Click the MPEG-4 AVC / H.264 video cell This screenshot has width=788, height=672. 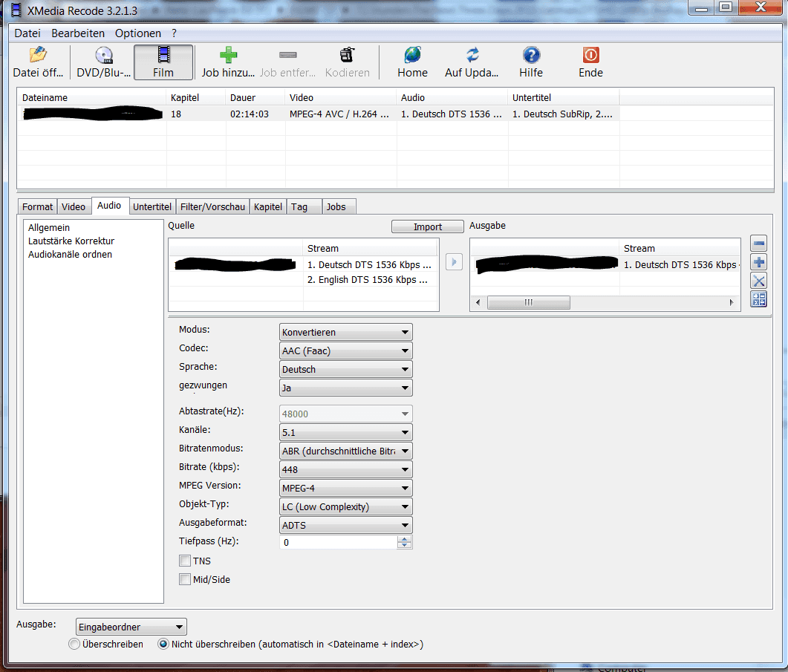tap(339, 114)
